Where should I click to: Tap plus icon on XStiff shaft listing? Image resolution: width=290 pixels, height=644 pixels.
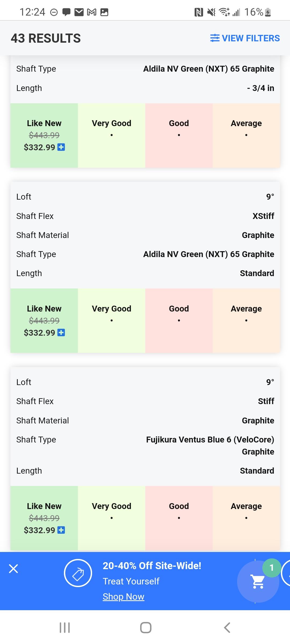tap(61, 332)
